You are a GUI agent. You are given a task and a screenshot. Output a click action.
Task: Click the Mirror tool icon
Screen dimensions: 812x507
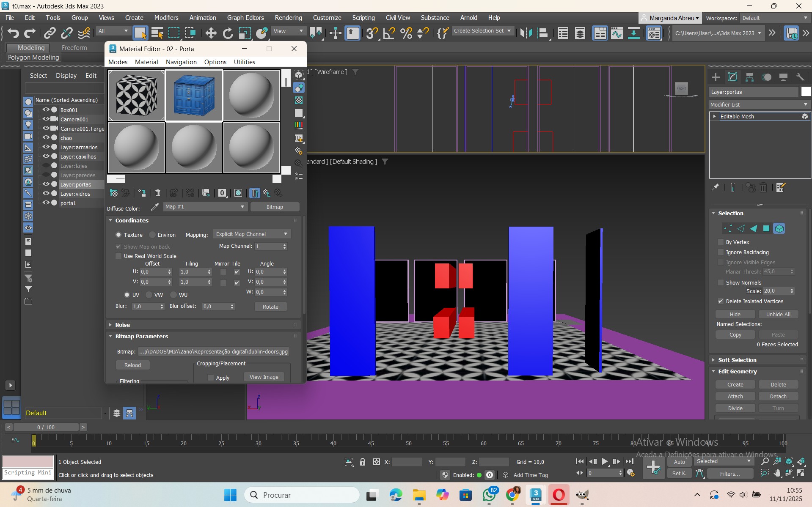pyautogui.click(x=526, y=33)
